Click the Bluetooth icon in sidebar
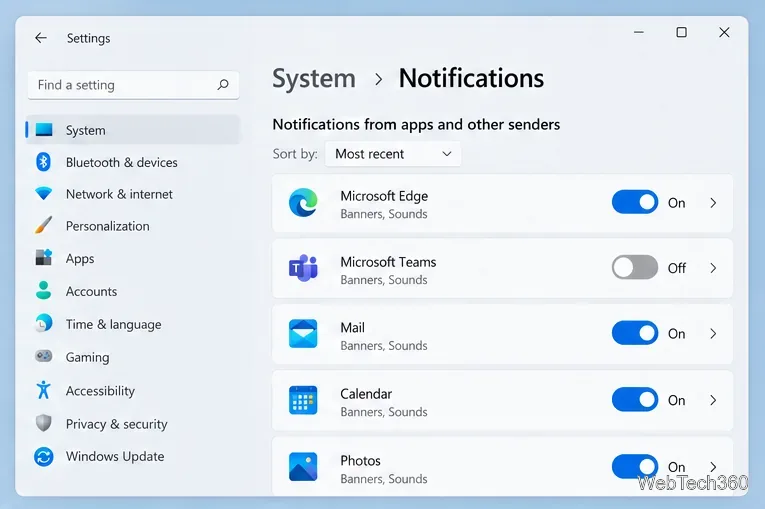 tap(43, 162)
